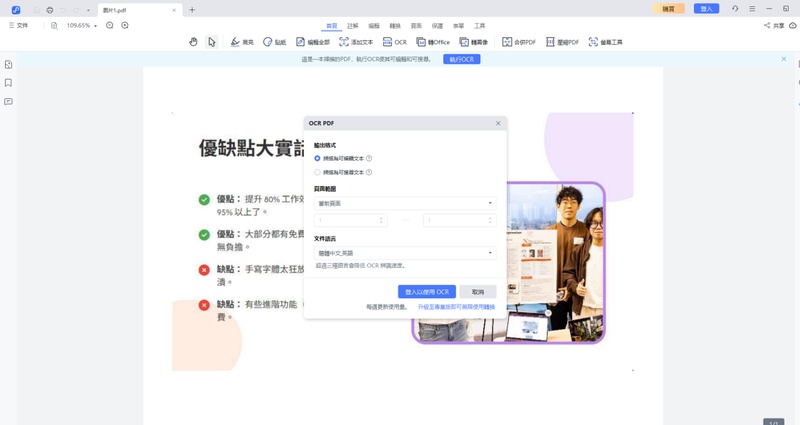The image size is (800, 425).
Task: Open the convert to image tool
Action: [473, 42]
